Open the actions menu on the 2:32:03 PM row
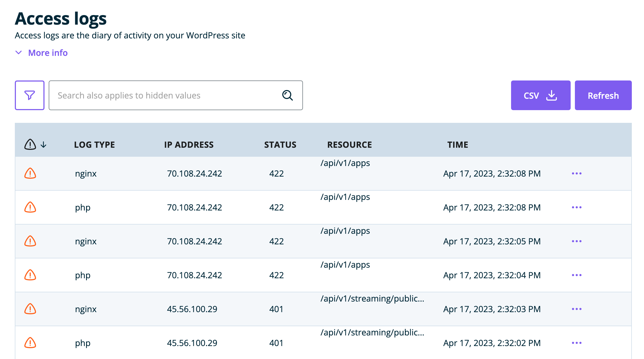 coord(577,309)
